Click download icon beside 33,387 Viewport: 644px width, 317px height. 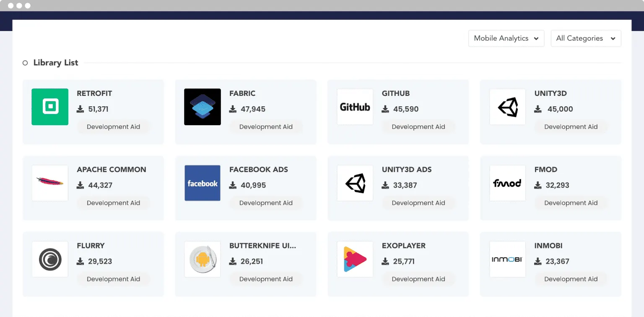(386, 186)
